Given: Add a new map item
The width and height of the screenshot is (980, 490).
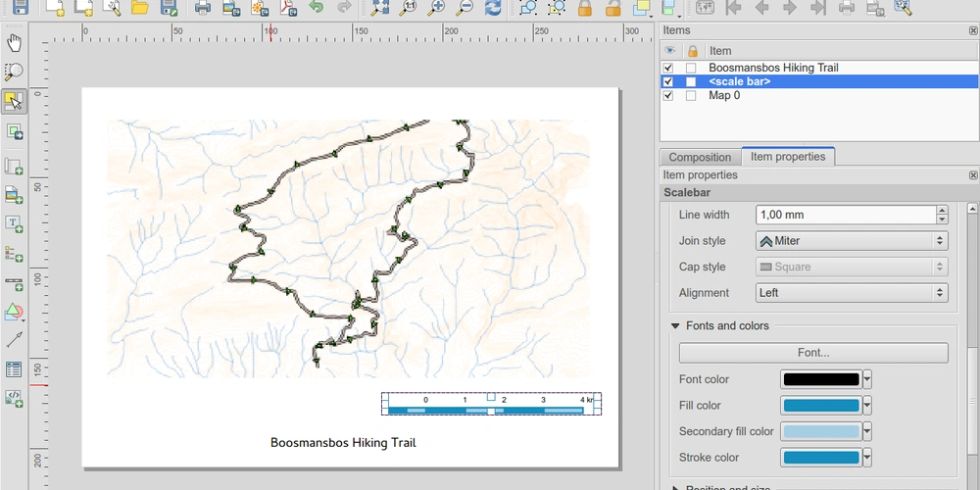Looking at the screenshot, I should (14, 167).
